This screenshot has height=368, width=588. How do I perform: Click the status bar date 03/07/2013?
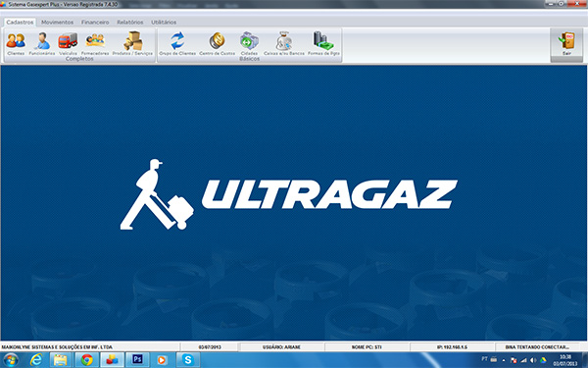pos(210,347)
